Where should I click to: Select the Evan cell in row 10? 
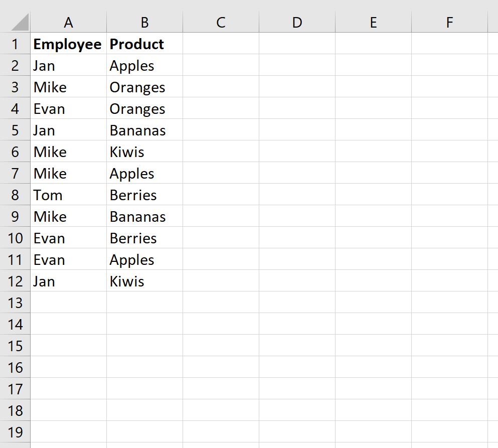68,238
